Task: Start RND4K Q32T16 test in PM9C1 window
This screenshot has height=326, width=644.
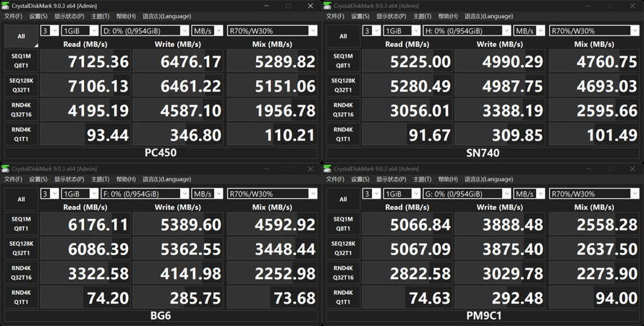Action: [344, 273]
